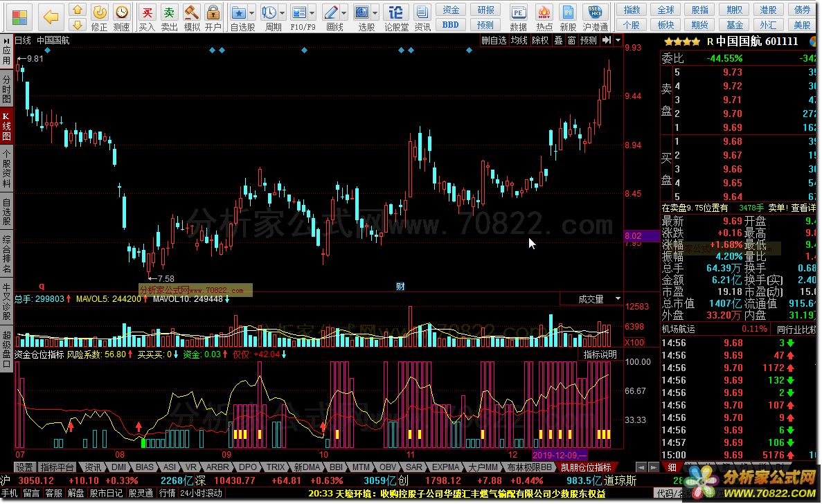The height and width of the screenshot is (504, 822).
Task: Click the 港股 Hong Kong stocks button
Action: (769, 10)
